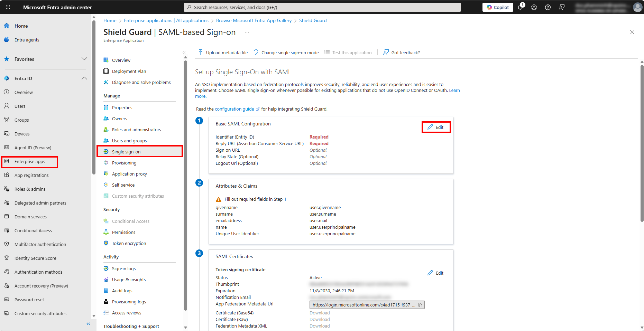
Task: Click the help question mark icon
Action: (548, 7)
